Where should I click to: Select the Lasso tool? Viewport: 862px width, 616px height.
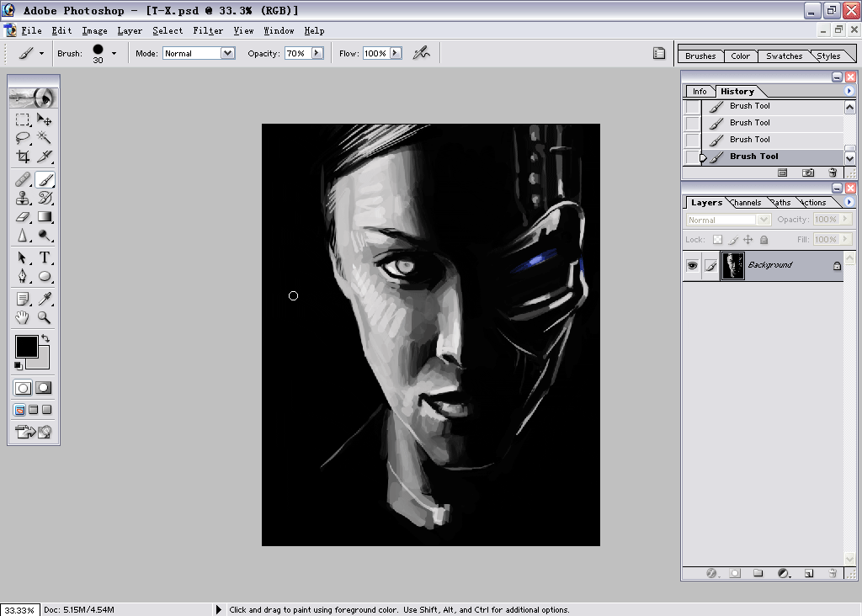tap(23, 137)
